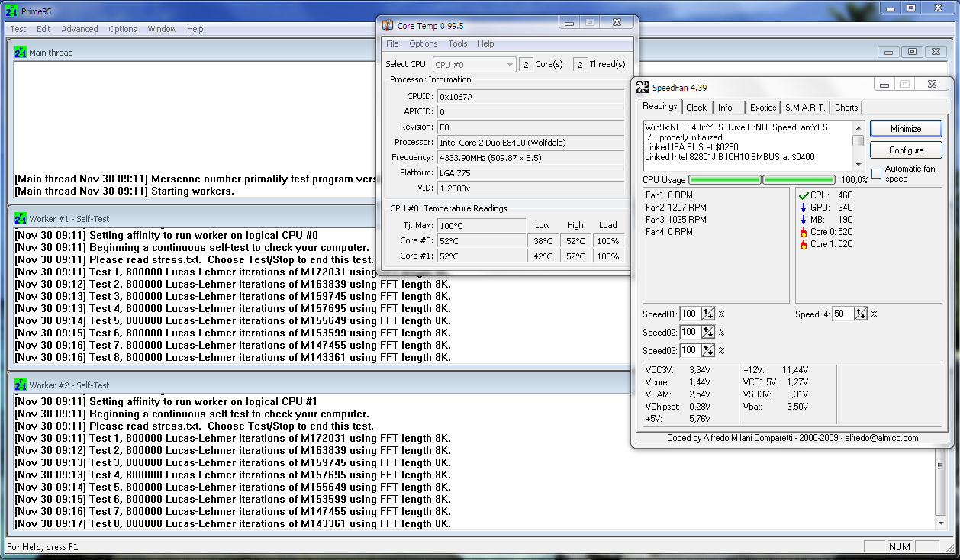Open the File menu in Core Temp

pyautogui.click(x=392, y=43)
